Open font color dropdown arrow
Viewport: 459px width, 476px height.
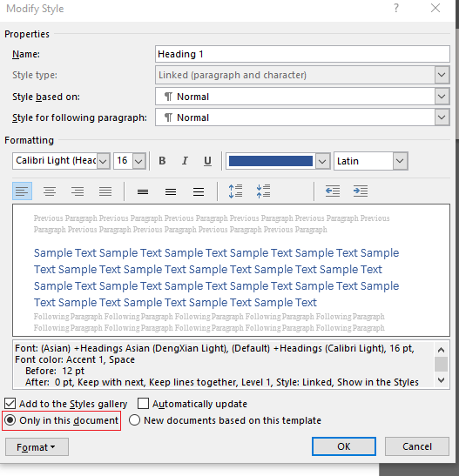(322, 161)
